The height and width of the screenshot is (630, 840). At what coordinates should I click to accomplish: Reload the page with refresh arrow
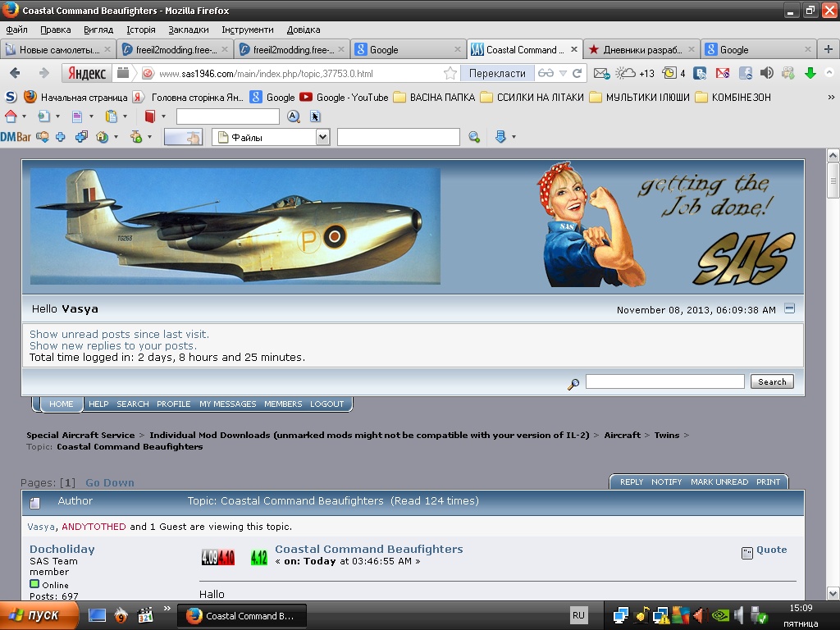click(x=577, y=73)
